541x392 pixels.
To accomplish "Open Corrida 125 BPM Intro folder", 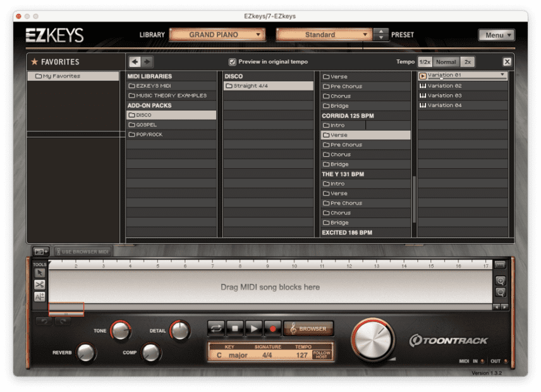I will [x=365, y=125].
